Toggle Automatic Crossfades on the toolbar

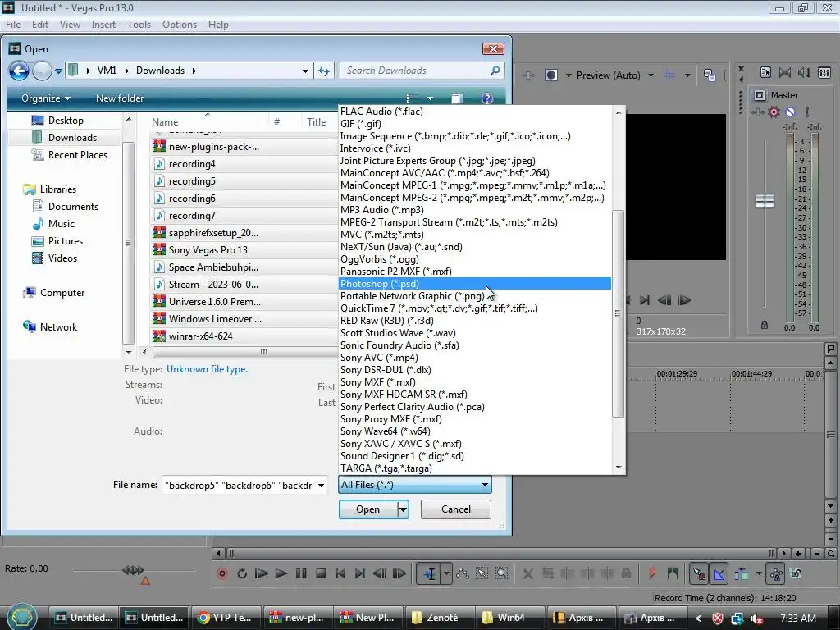coord(719,573)
